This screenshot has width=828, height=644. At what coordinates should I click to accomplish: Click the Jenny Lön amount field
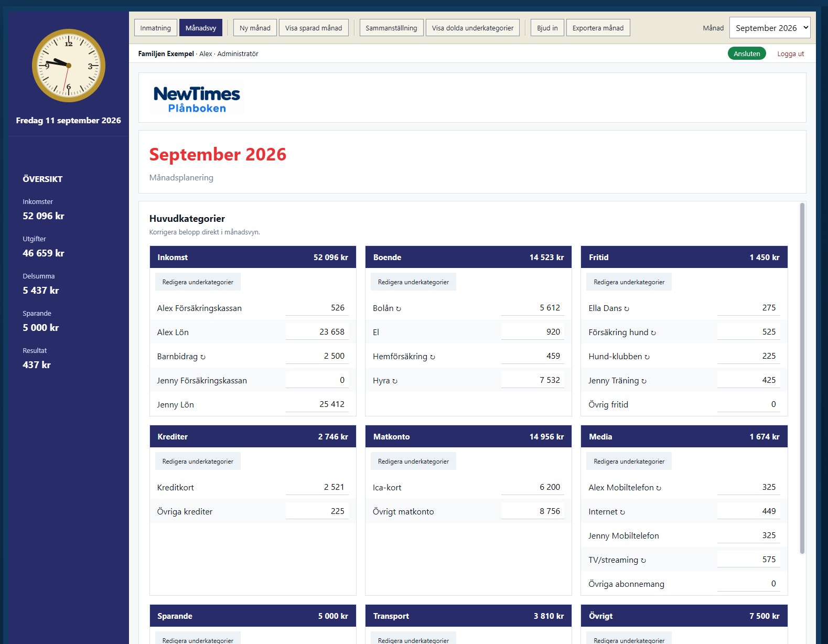pyautogui.click(x=317, y=404)
